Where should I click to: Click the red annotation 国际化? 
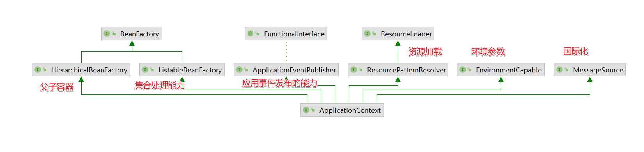(576, 51)
